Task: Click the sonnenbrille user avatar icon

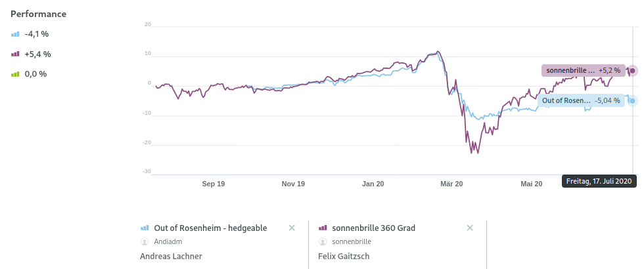Action: 322,241
